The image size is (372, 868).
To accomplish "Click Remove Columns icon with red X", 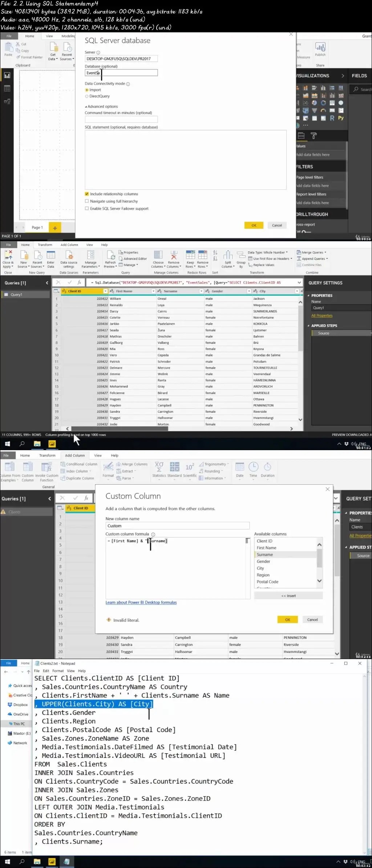I will 174,255.
